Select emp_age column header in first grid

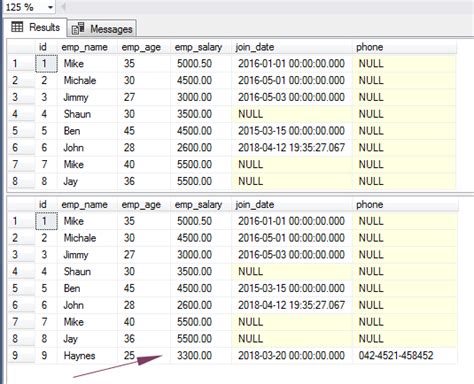click(x=144, y=47)
